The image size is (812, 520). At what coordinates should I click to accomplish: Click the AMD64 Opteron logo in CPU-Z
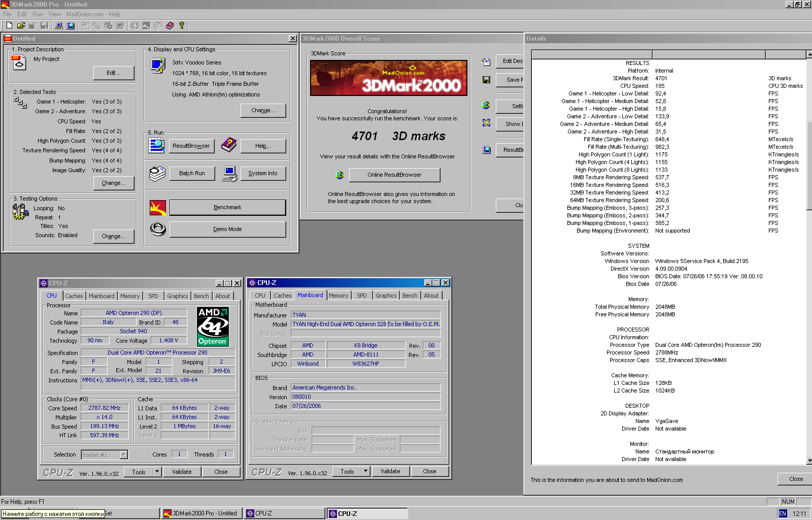[213, 327]
